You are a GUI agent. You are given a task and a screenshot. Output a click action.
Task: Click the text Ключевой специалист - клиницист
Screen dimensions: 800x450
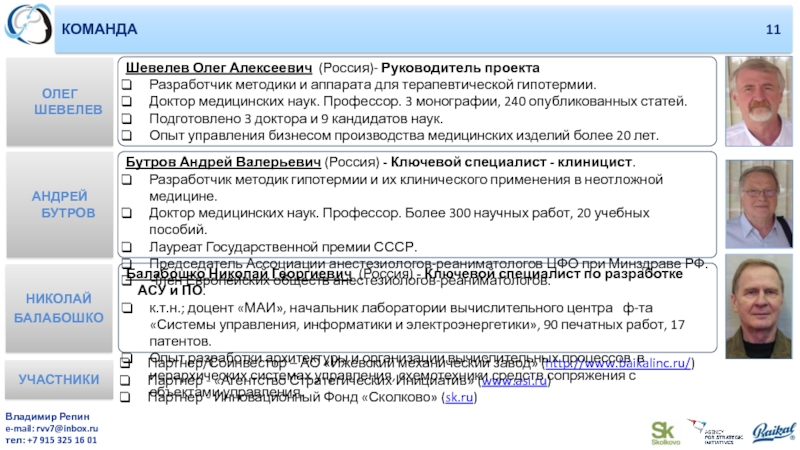pyautogui.click(x=511, y=162)
